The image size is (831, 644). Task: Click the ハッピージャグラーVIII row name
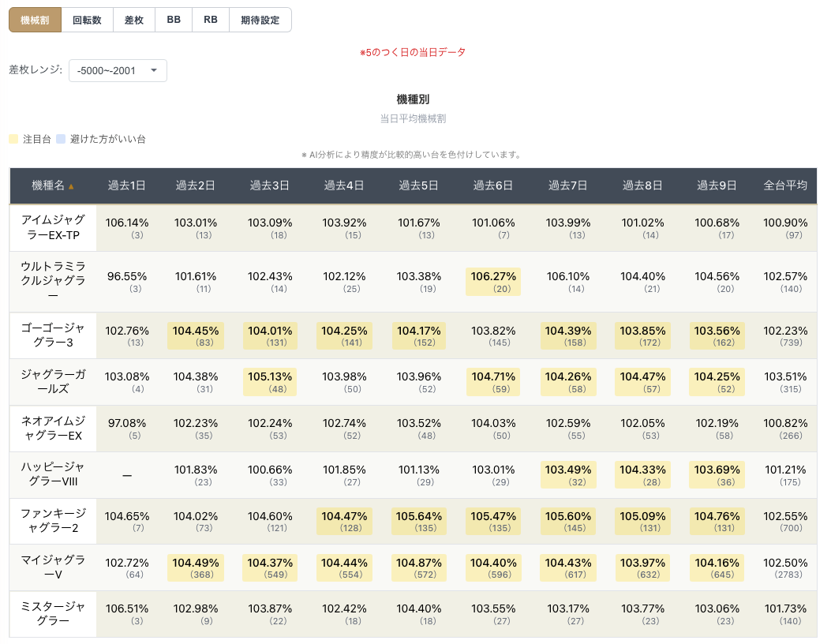coord(52,474)
